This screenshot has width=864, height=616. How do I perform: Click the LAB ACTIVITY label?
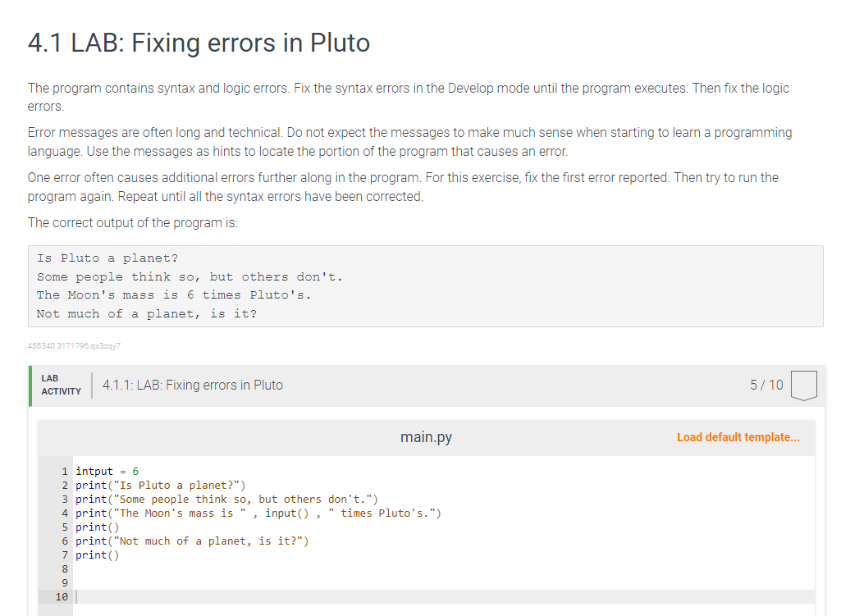coord(62,385)
